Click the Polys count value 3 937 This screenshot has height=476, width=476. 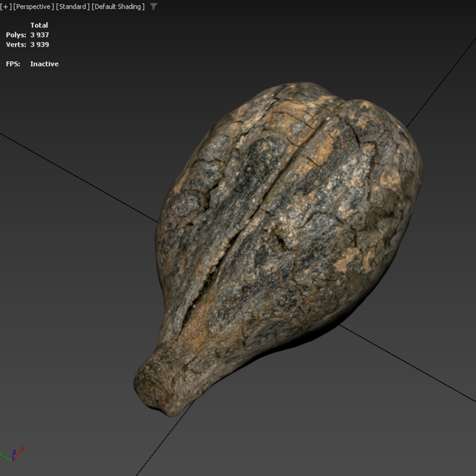coord(40,35)
